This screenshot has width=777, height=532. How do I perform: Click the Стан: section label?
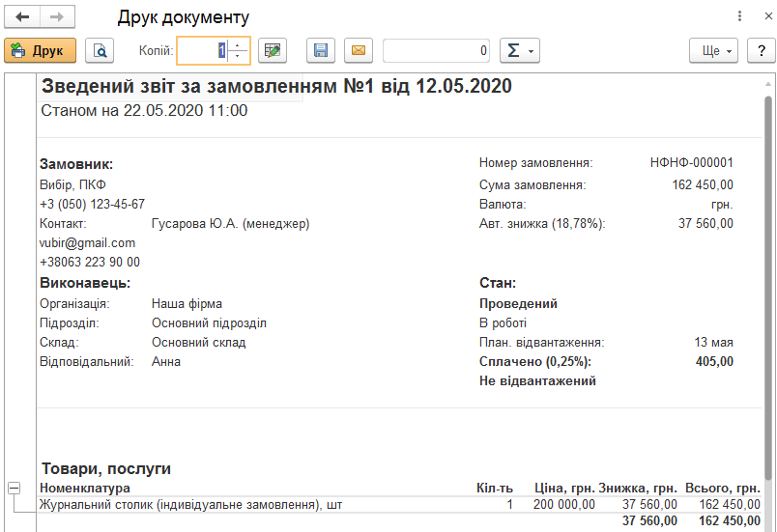click(x=498, y=283)
